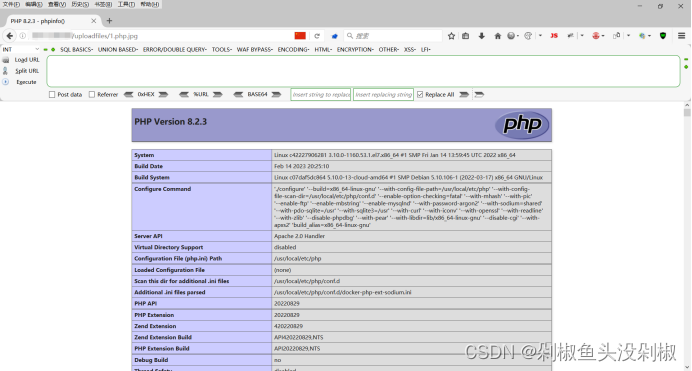The width and height of the screenshot is (692, 371).
Task: Open the 帮助(H) Help menu
Action: [x=150, y=4]
